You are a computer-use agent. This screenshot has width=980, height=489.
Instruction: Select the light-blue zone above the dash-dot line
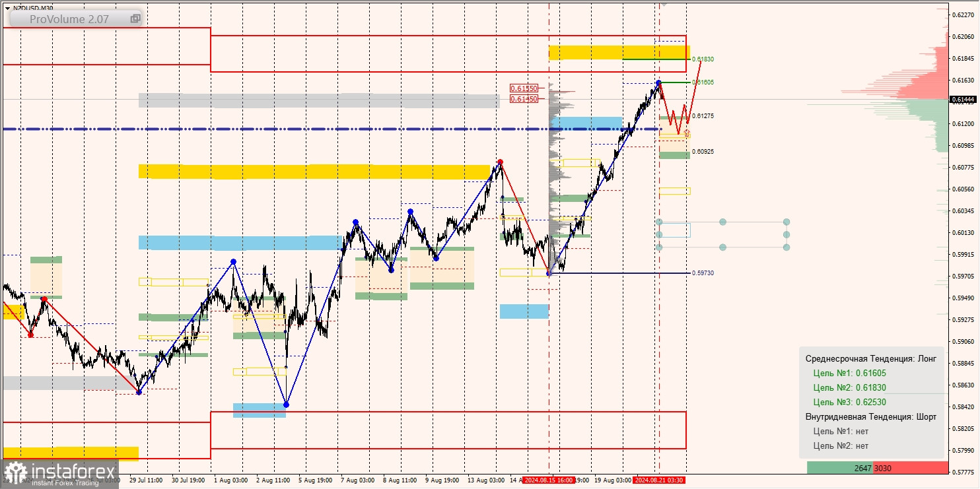point(586,123)
